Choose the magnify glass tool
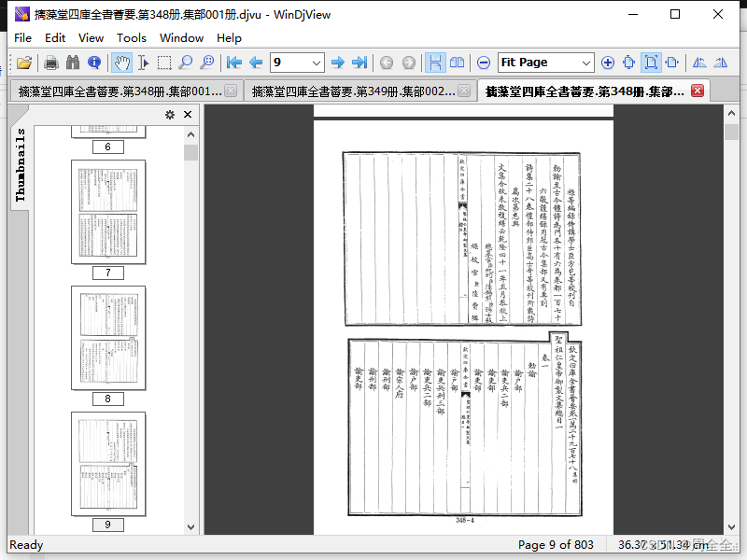The height and width of the screenshot is (560, 747). tap(185, 63)
